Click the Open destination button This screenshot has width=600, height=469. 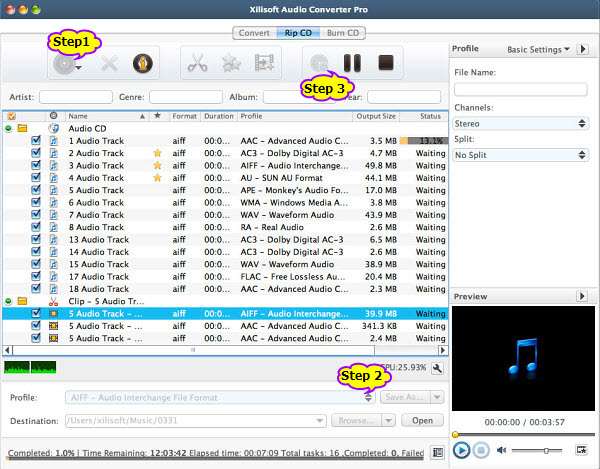pyautogui.click(x=422, y=420)
